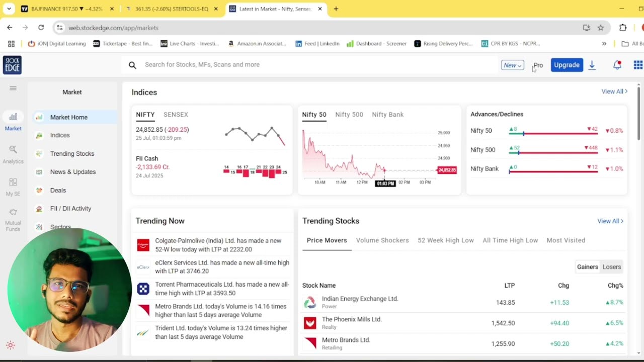
Task: Select the Nifty 50 chart tab
Action: click(314, 115)
